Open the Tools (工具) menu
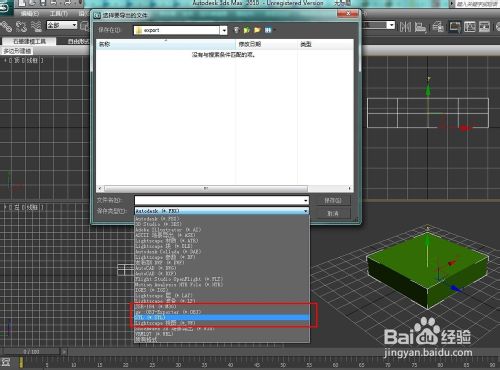This screenshot has height=370, width=500. (x=59, y=14)
